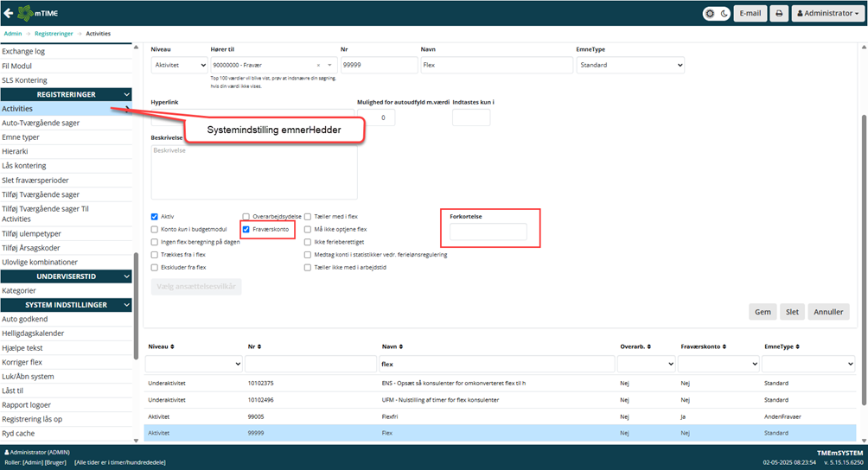
Task: Click the printer icon button
Action: [778, 14]
